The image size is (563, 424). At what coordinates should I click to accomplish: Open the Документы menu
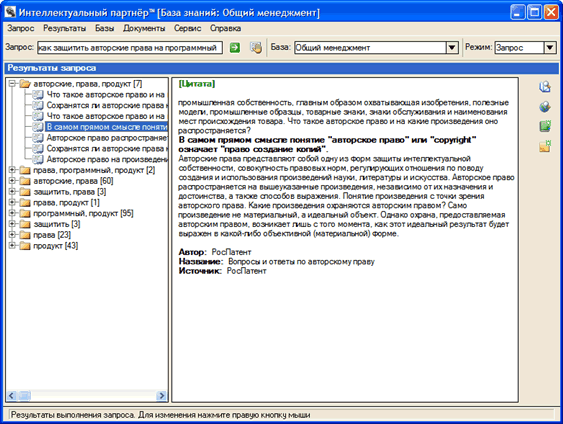pyautogui.click(x=144, y=28)
